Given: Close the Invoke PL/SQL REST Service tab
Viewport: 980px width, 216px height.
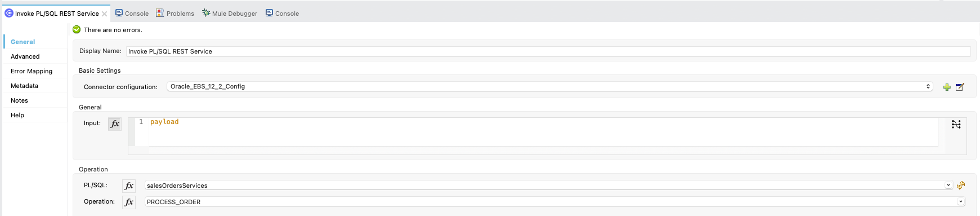Looking at the screenshot, I should [104, 14].
